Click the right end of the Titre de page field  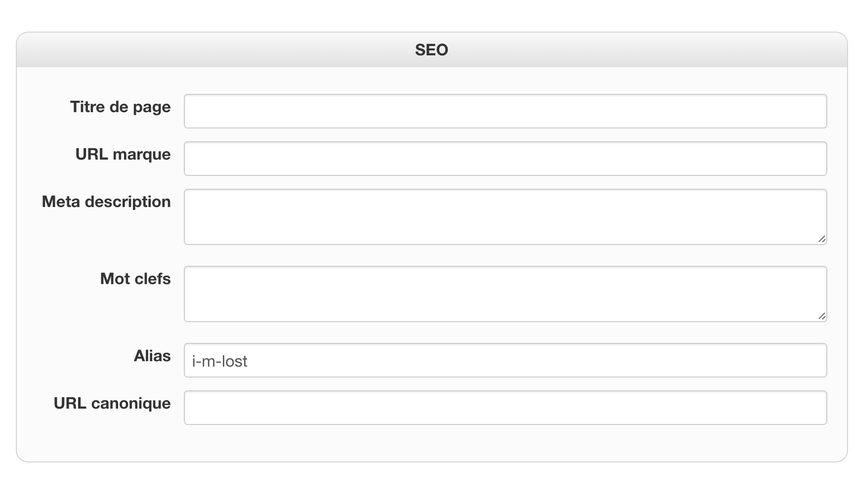[811, 111]
